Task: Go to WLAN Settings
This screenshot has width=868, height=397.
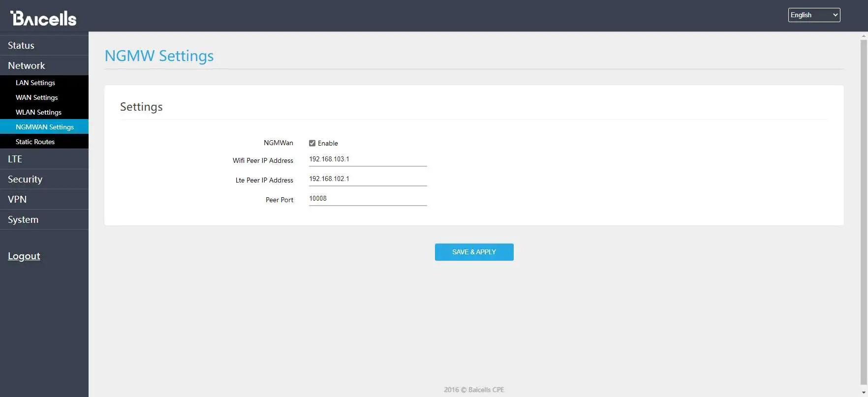Action: [x=44, y=112]
